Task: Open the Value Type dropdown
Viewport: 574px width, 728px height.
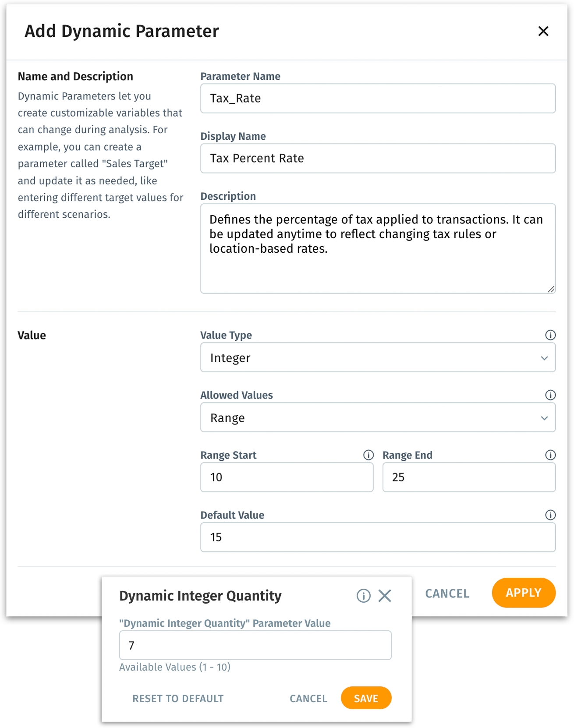Action: point(378,358)
